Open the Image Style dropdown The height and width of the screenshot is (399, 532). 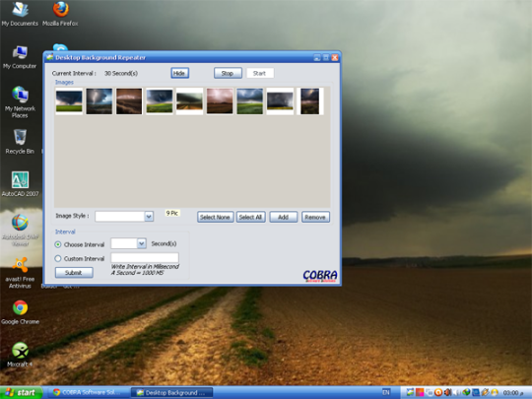[x=149, y=217]
